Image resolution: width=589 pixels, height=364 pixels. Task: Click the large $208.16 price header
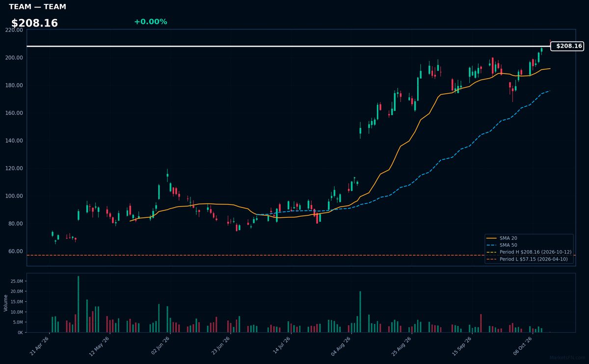pyautogui.click(x=34, y=23)
